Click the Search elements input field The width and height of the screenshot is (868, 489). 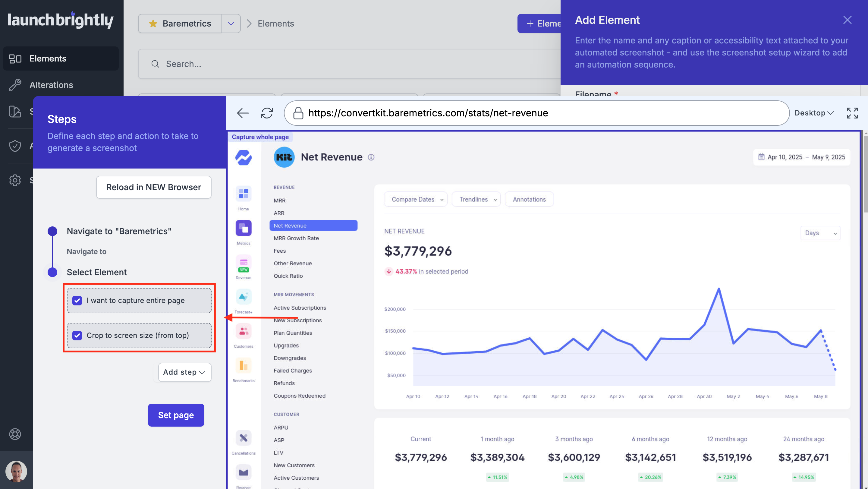[x=349, y=64]
